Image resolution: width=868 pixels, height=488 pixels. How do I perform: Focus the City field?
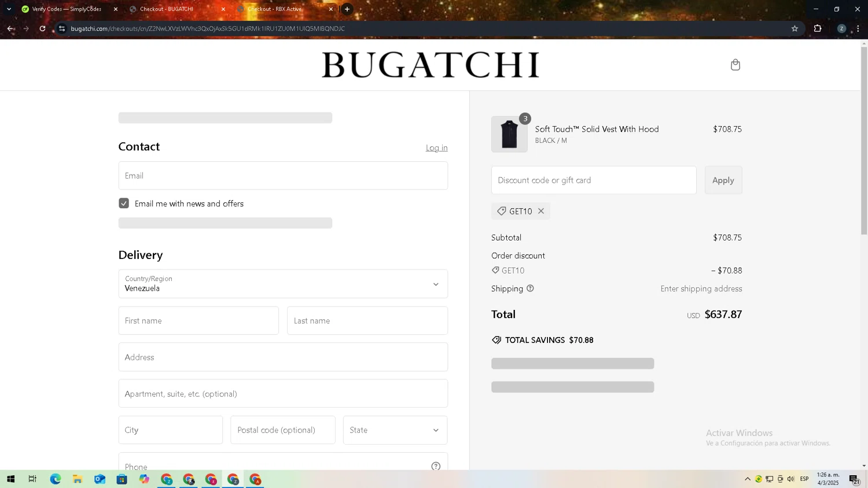[x=171, y=430]
